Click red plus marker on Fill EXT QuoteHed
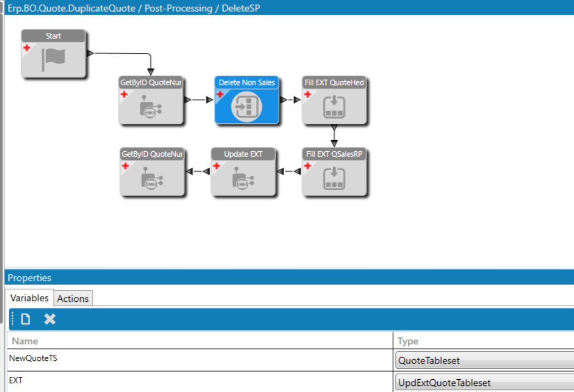 click(308, 95)
